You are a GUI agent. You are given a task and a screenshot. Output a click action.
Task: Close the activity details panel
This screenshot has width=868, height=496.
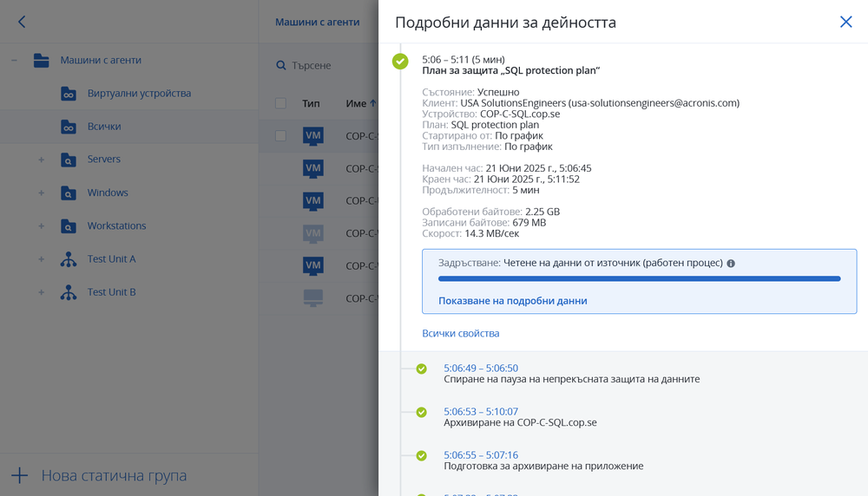845,22
